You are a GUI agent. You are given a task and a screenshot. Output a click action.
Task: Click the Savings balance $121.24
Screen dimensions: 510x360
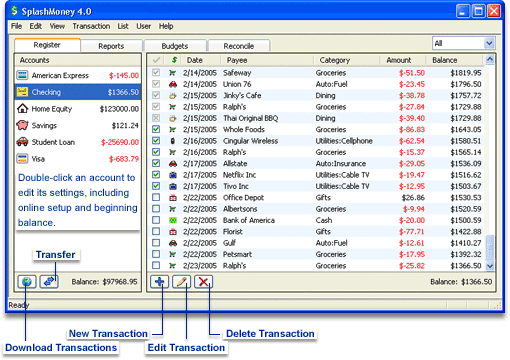(125, 126)
